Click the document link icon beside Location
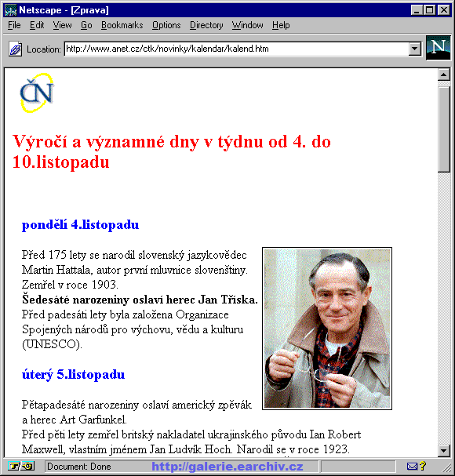The width and height of the screenshot is (455, 476). [15, 49]
